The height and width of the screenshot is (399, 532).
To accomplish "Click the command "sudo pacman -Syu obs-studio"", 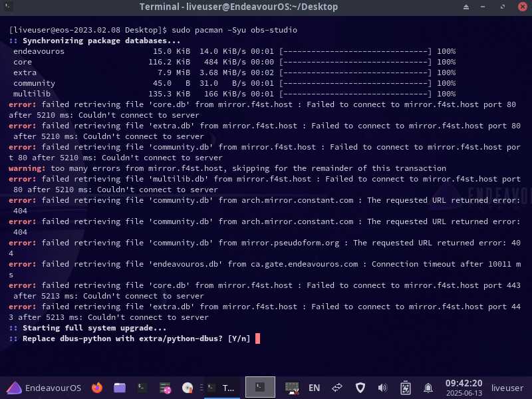I will pyautogui.click(x=234, y=30).
